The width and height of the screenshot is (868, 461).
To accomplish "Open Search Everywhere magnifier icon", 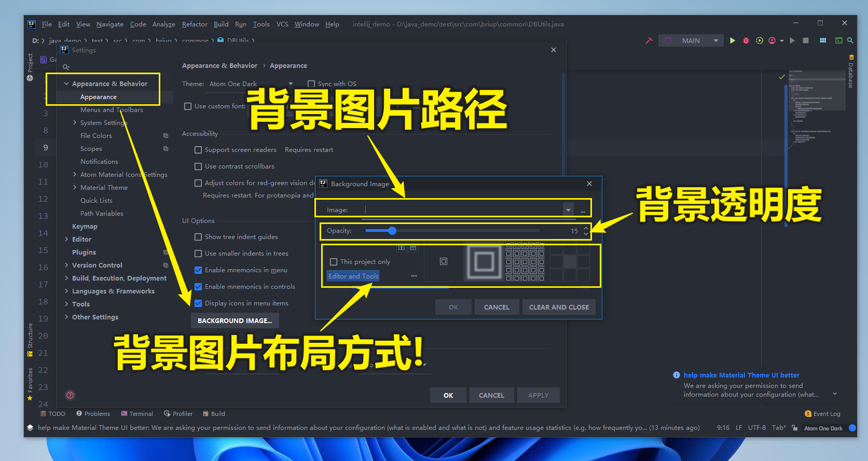I will 850,40.
